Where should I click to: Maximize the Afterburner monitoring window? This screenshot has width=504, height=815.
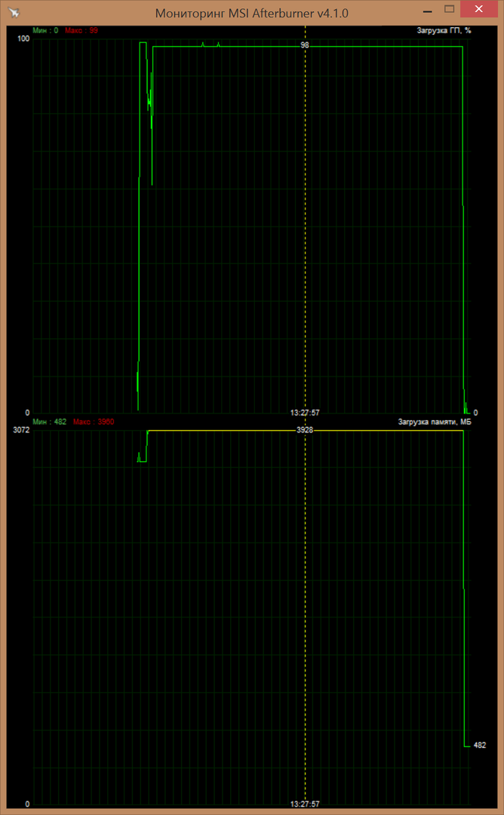click(x=450, y=11)
